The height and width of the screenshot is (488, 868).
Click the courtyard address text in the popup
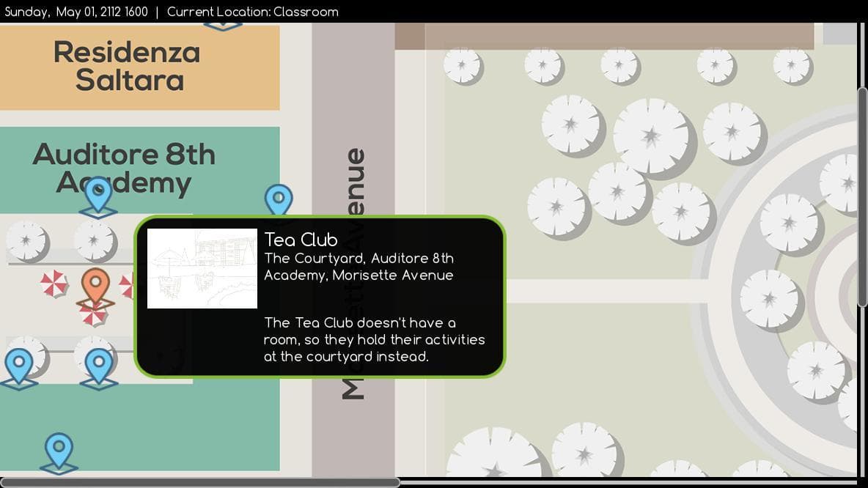[x=358, y=267]
